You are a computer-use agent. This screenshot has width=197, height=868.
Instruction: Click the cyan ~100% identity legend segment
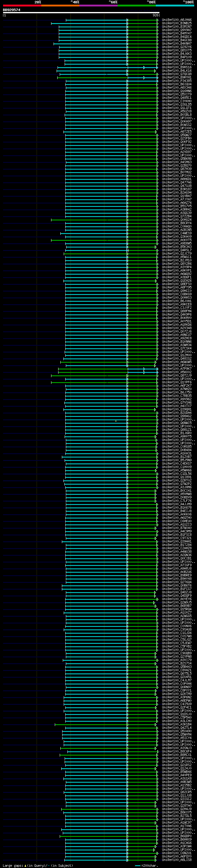point(175,6)
